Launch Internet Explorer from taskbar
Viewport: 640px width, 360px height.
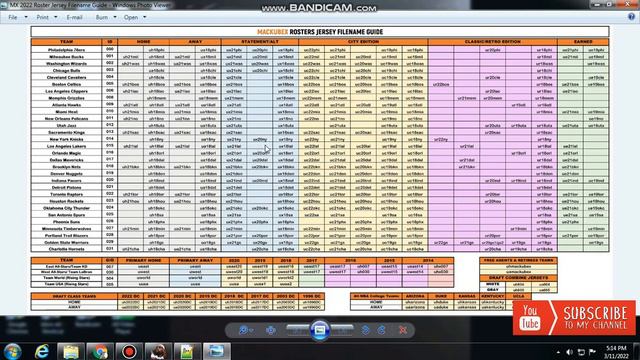[x=42, y=351]
